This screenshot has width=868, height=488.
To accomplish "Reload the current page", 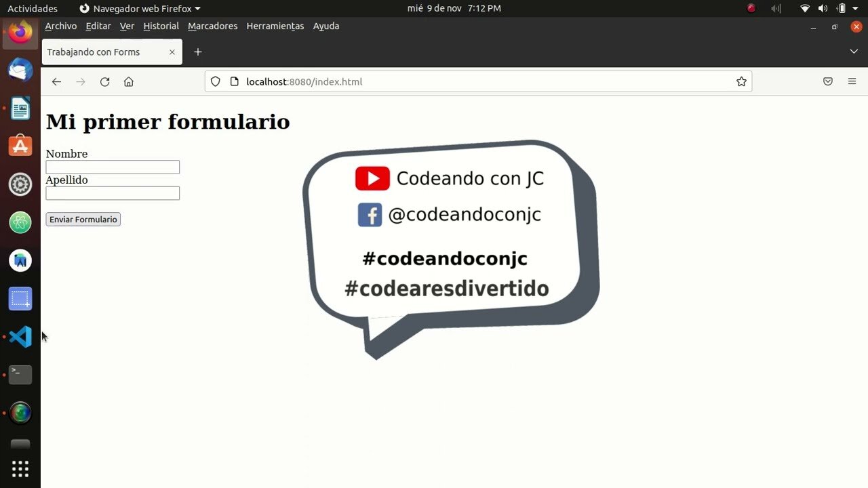I will coord(104,81).
